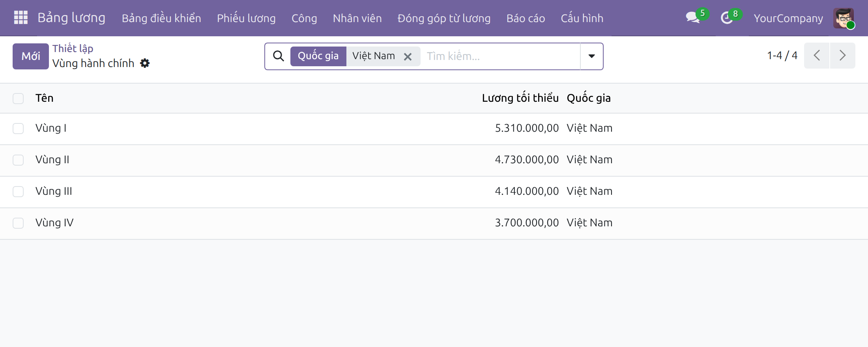
Task: Check the Vùng III row checkbox
Action: pos(18,192)
